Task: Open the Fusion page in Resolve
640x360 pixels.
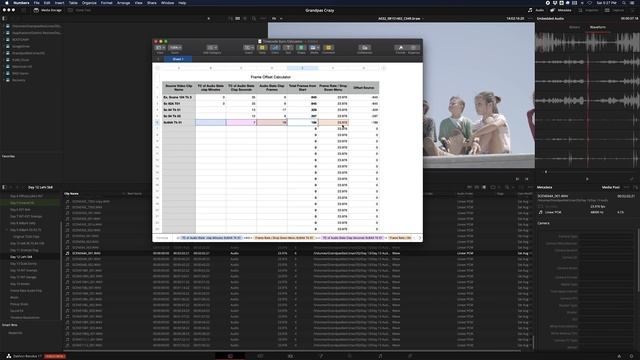Action: [x=320, y=356]
